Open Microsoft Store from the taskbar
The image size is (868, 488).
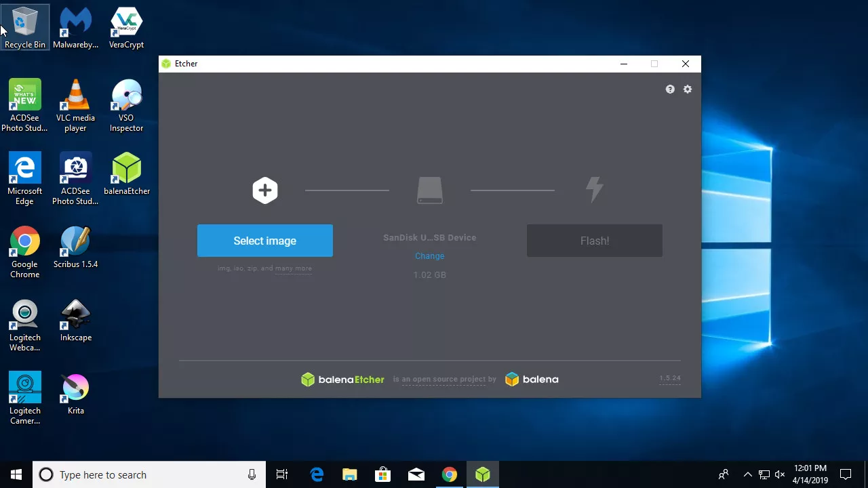pos(383,474)
